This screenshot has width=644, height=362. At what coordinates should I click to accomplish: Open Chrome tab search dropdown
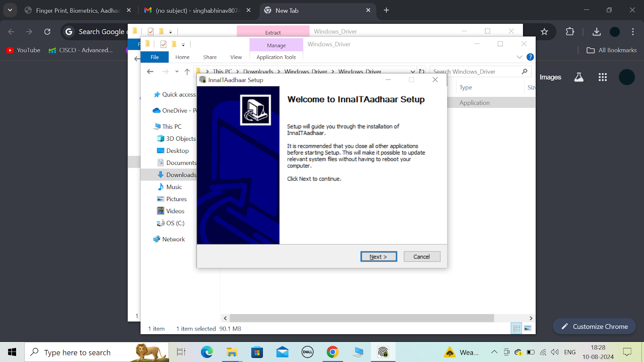point(10,10)
